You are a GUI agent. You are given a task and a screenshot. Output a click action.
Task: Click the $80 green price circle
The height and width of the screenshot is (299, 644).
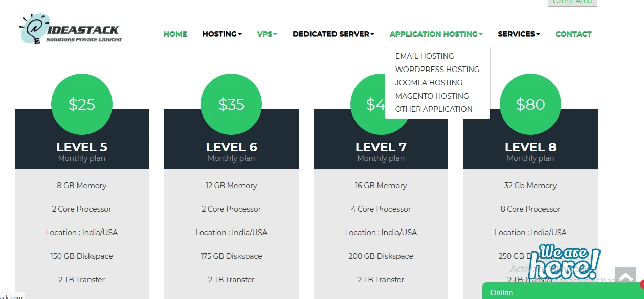[x=530, y=104]
